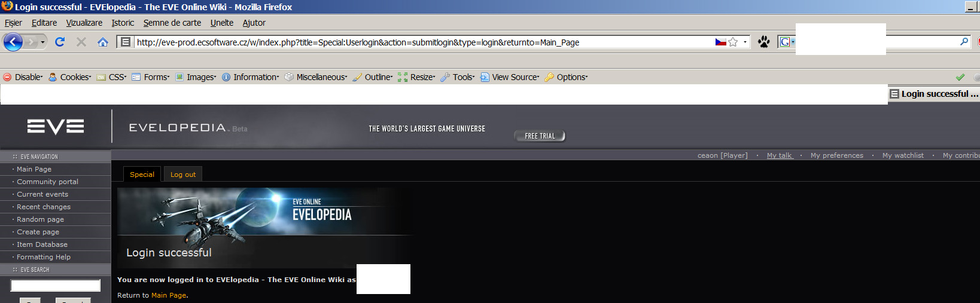Viewport: 980px width, 303px height.
Task: Open the Web Developer Disable dropdown
Action: pos(23,77)
